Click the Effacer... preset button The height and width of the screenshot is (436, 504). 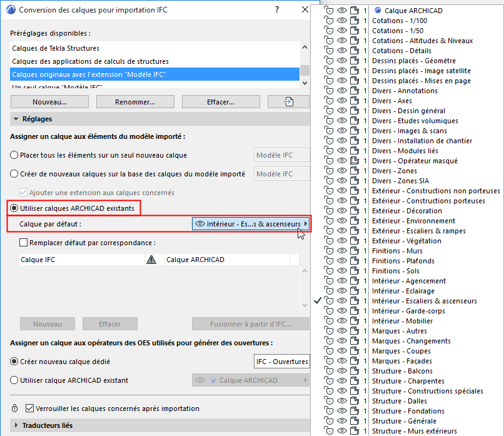pyautogui.click(x=221, y=102)
